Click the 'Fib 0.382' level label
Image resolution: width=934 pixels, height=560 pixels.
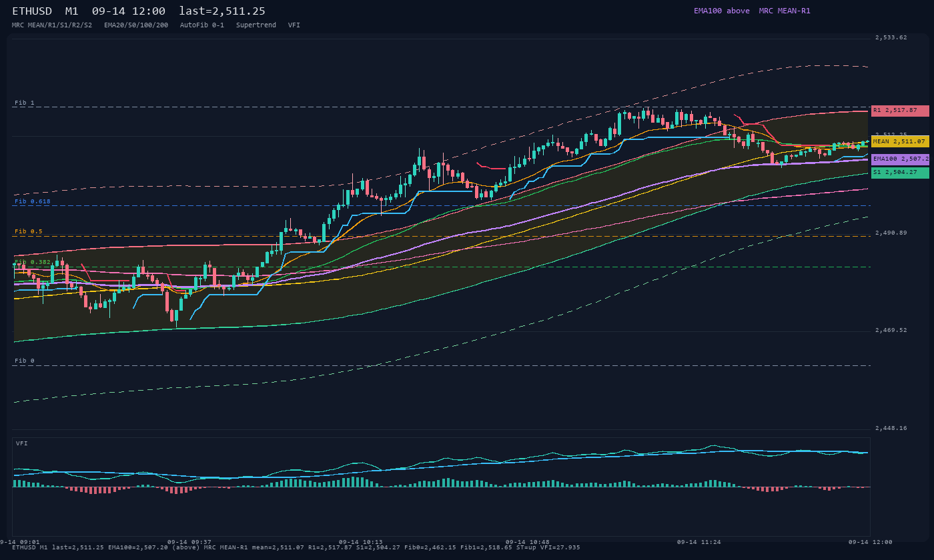tap(33, 262)
